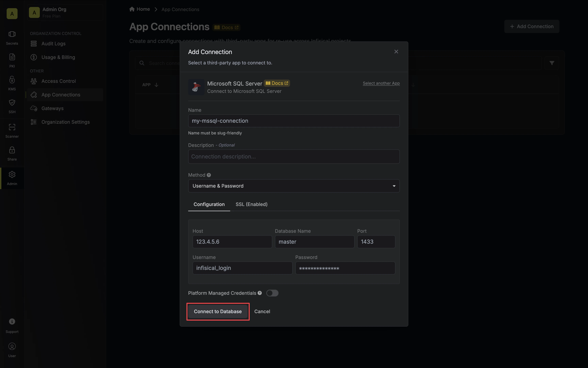Go to Home breadcrumb

[140, 9]
